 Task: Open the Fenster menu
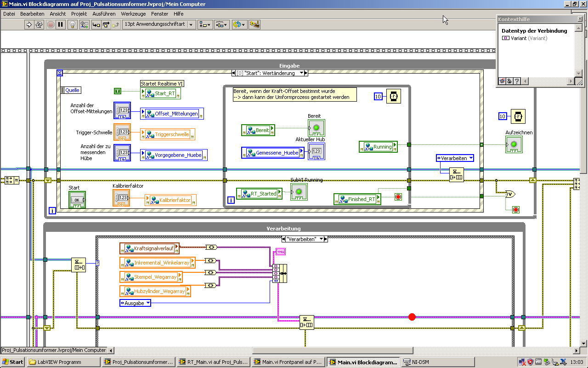pos(160,14)
